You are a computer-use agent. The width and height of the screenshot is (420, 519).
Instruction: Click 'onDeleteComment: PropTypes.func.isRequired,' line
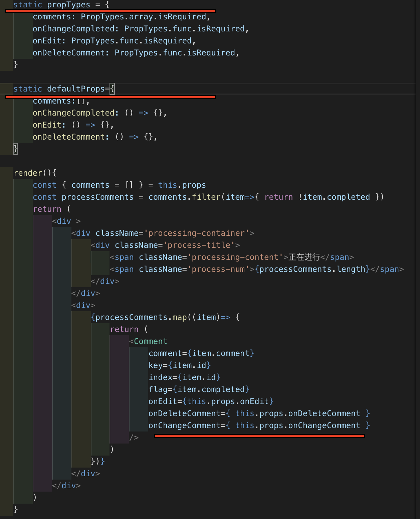click(136, 53)
